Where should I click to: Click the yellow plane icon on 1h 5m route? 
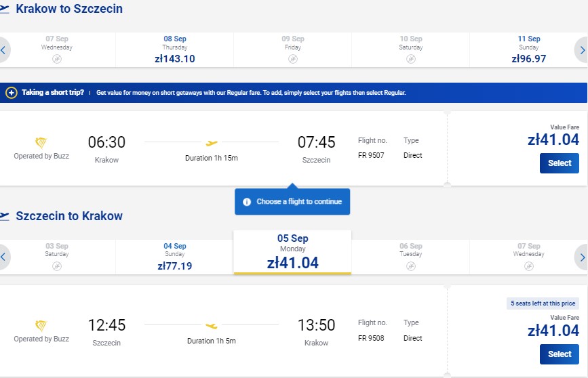tap(212, 326)
